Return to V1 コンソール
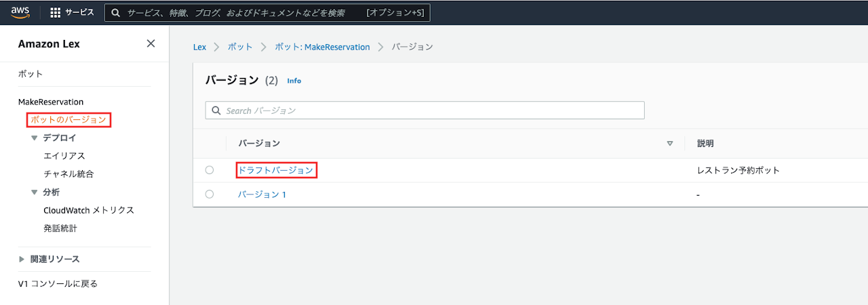Viewport: 868px width, 305px height. [x=58, y=283]
